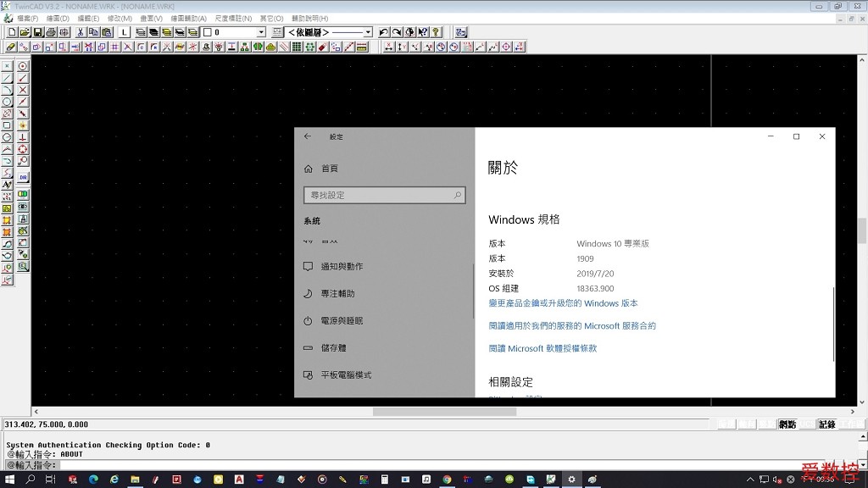Toggle the 記錄 log status button
The width and height of the screenshot is (868, 488).
[x=826, y=424]
